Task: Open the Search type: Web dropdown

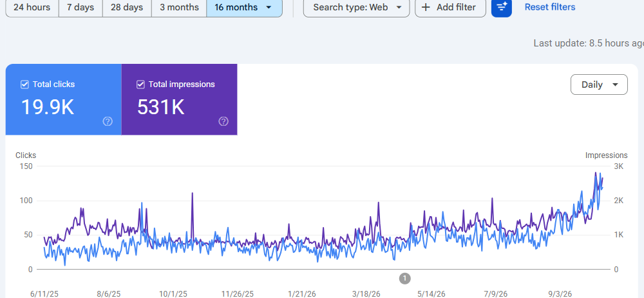Action: click(x=357, y=7)
